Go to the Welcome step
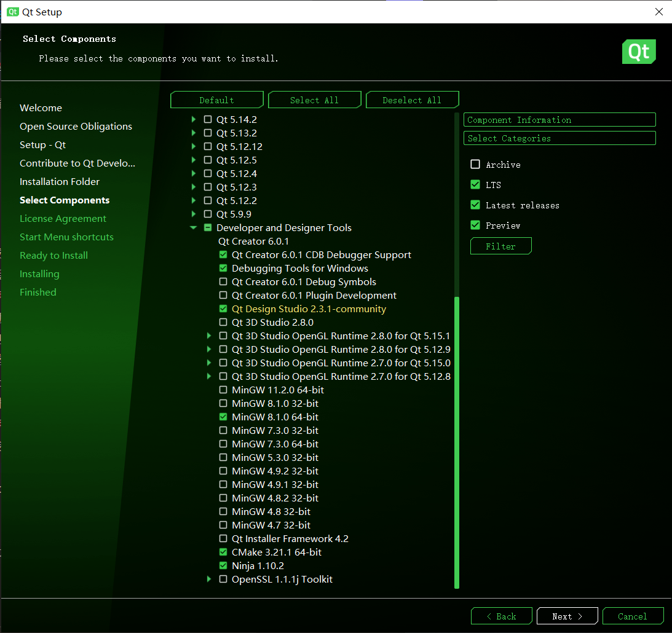 (x=41, y=108)
